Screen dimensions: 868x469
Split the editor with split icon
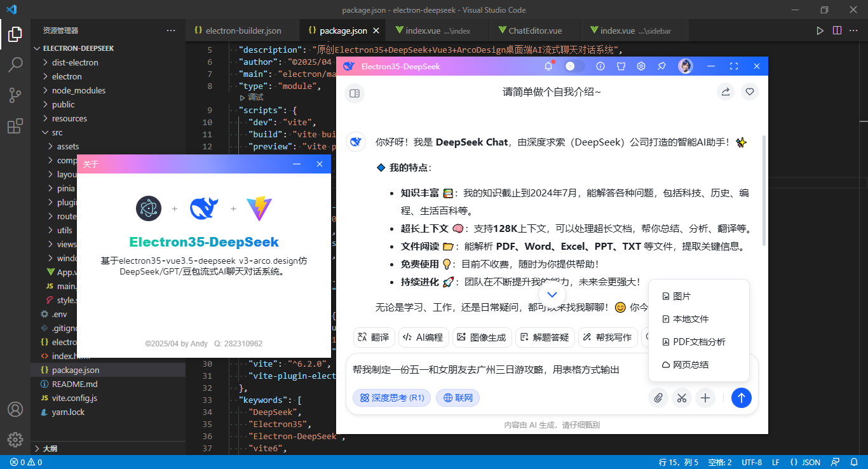pos(837,31)
